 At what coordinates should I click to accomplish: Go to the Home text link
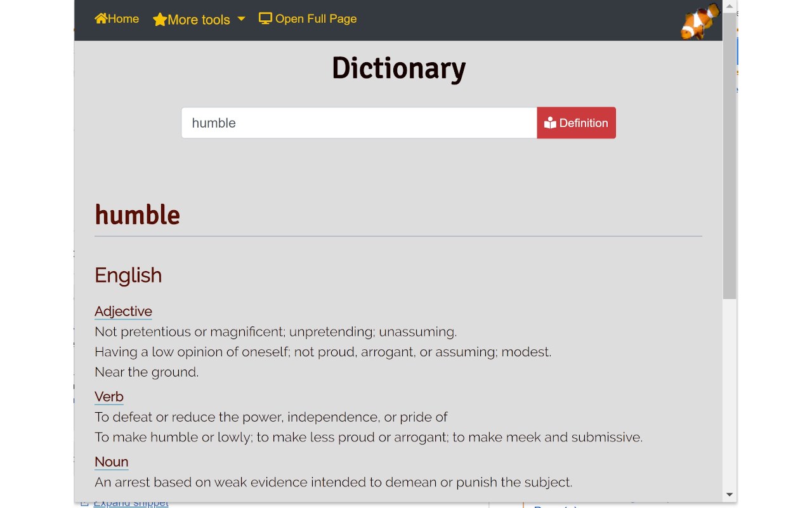(123, 19)
